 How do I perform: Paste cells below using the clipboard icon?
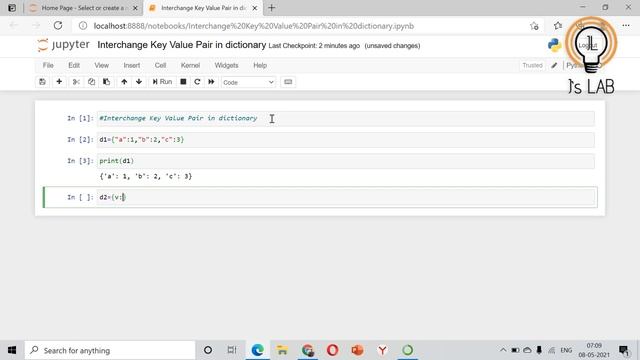107,82
